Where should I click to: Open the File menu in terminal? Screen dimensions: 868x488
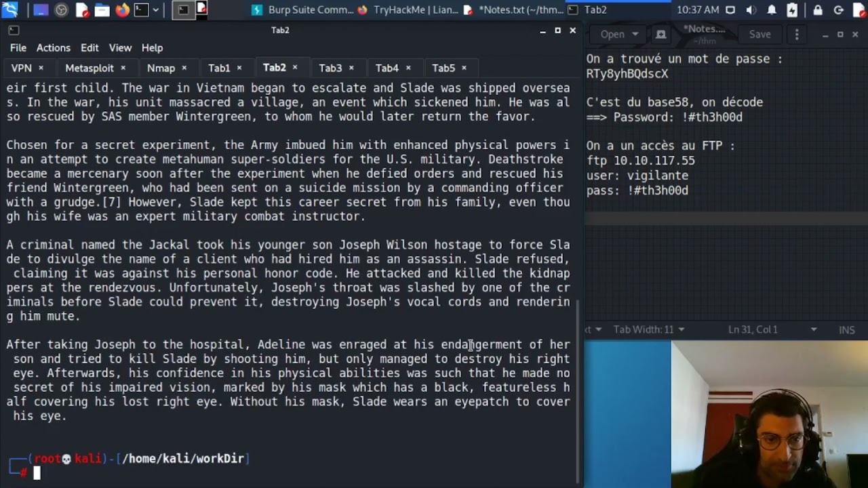pyautogui.click(x=18, y=48)
